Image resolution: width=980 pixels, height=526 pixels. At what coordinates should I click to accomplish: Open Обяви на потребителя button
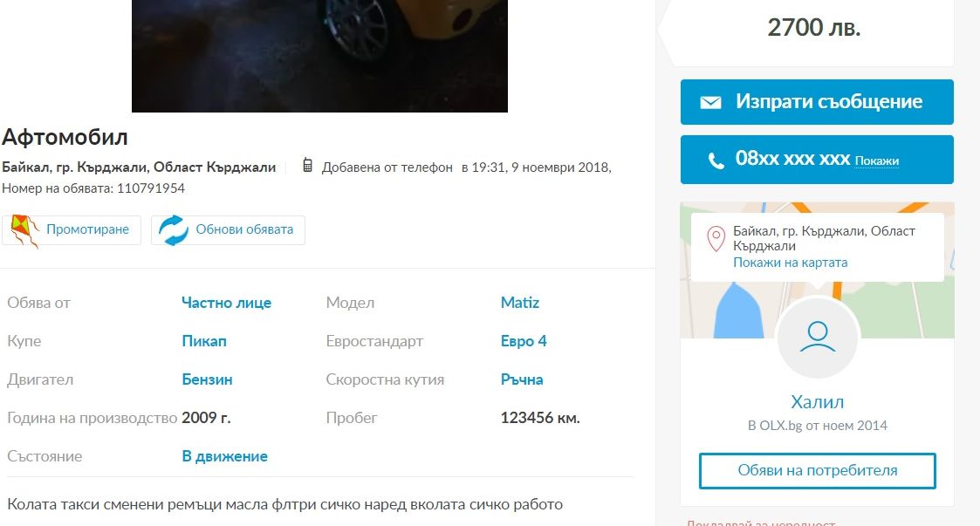[818, 470]
